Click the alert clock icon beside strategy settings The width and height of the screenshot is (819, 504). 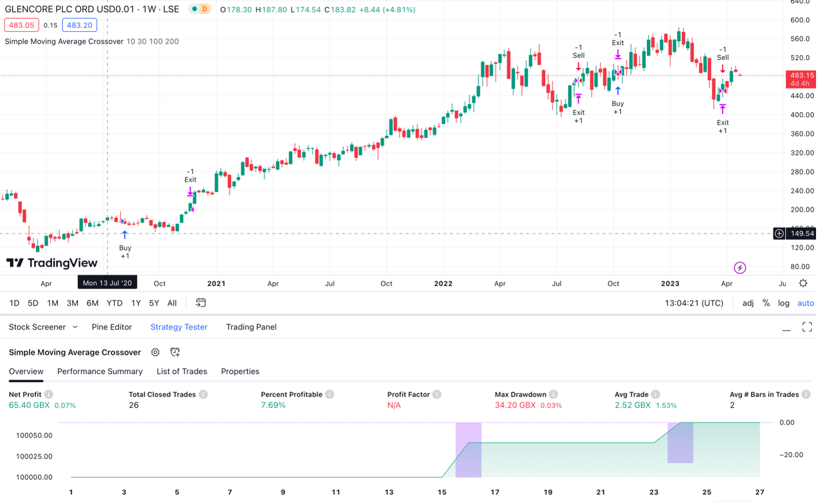point(175,352)
